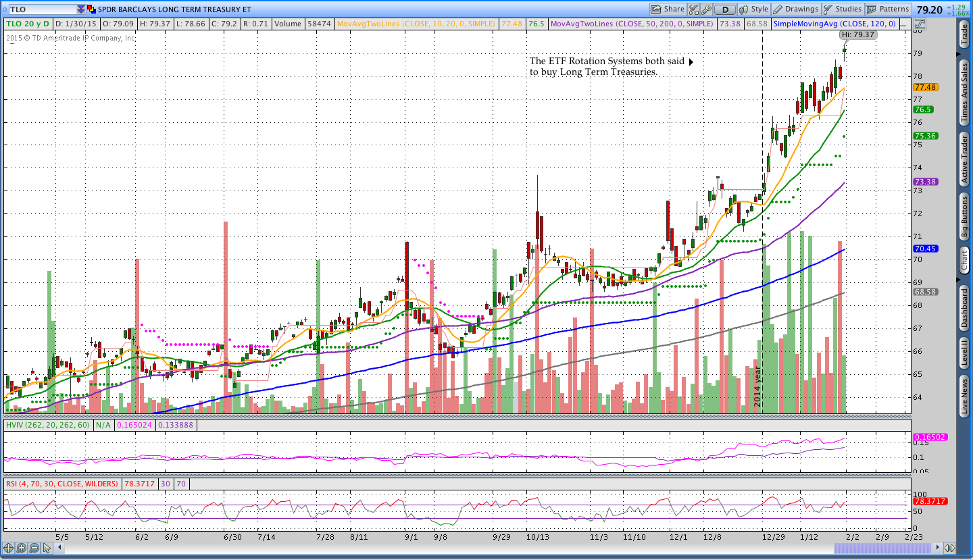Select the pan crosshair tool
This screenshot has height=560, width=973.
tap(9, 548)
